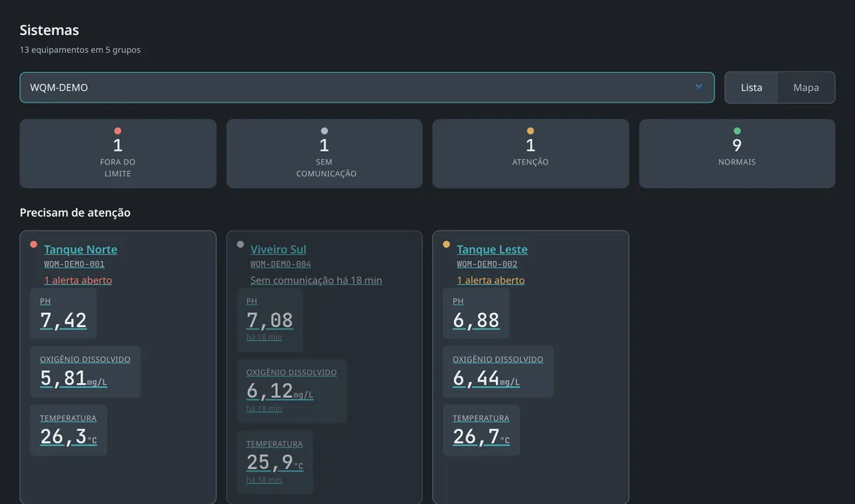
Task: Switch to Lista view
Action: (x=752, y=87)
